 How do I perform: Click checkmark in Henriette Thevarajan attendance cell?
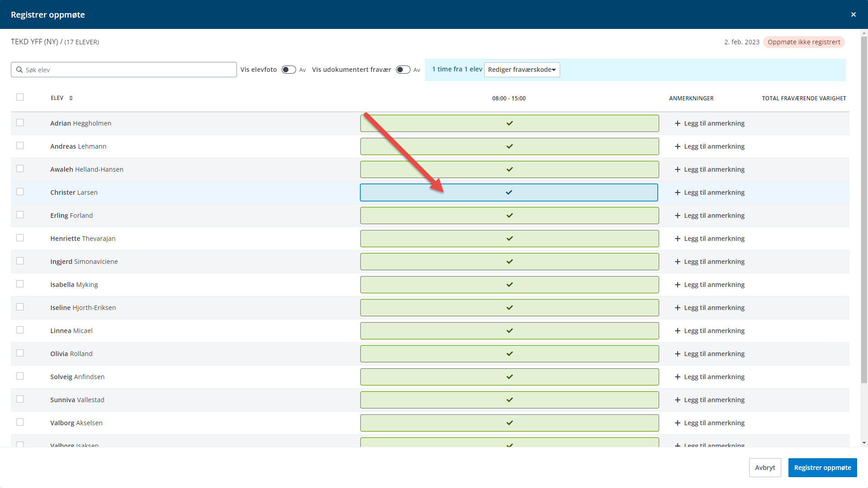pyautogui.click(x=509, y=239)
